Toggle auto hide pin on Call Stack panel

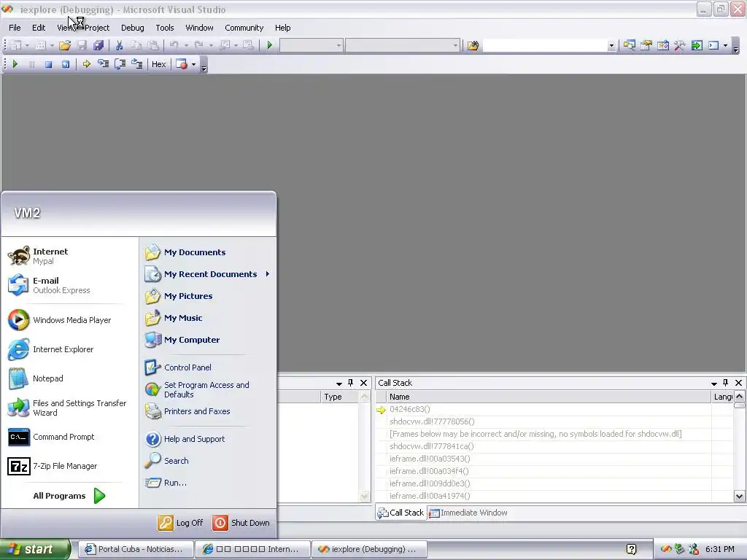click(x=726, y=383)
